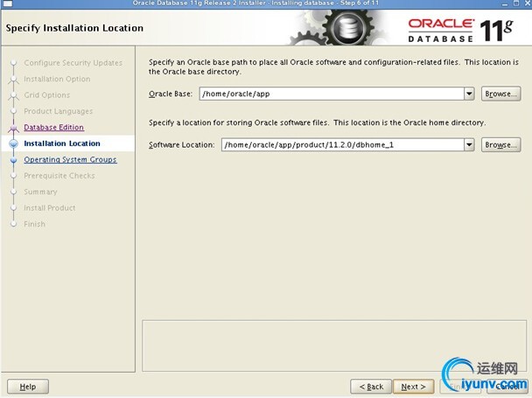The image size is (532, 398).
Task: Open the Help button
Action: pyautogui.click(x=28, y=387)
